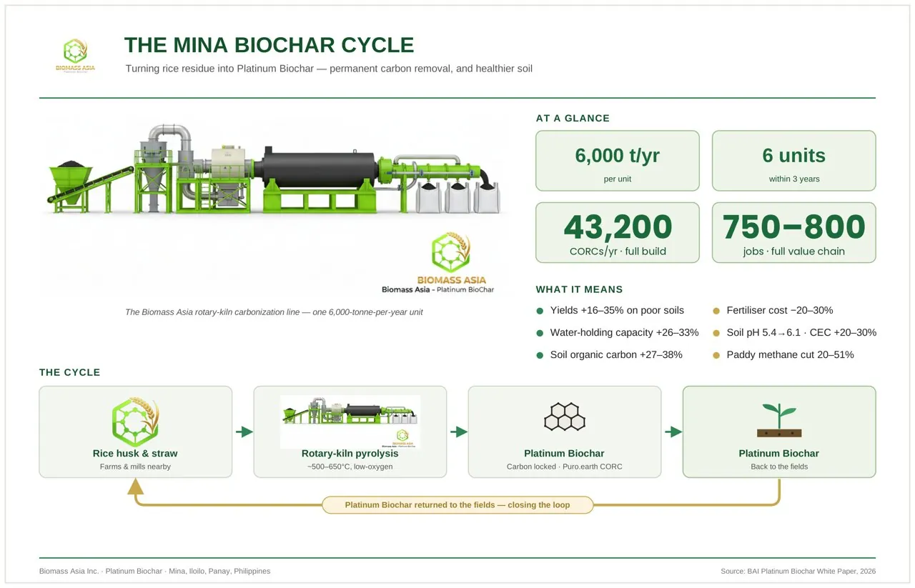Click the Fertiliser cost −20–30% text
This screenshot has width=915, height=588.
point(780,310)
